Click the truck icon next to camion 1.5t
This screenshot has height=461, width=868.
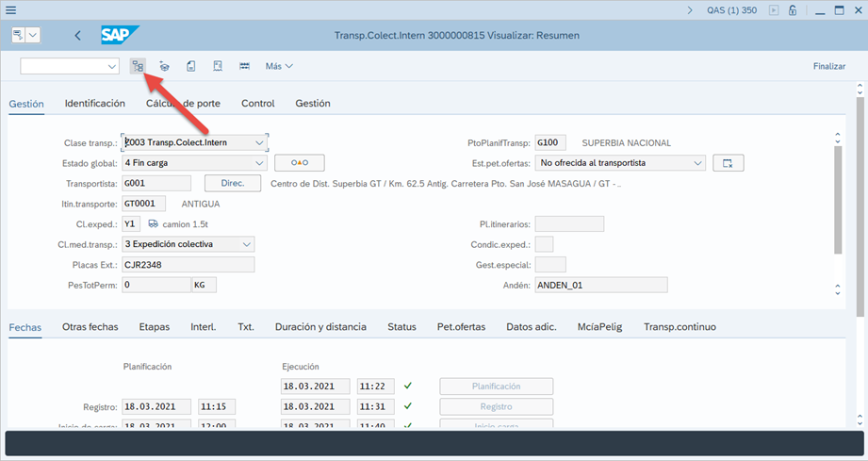pos(154,224)
